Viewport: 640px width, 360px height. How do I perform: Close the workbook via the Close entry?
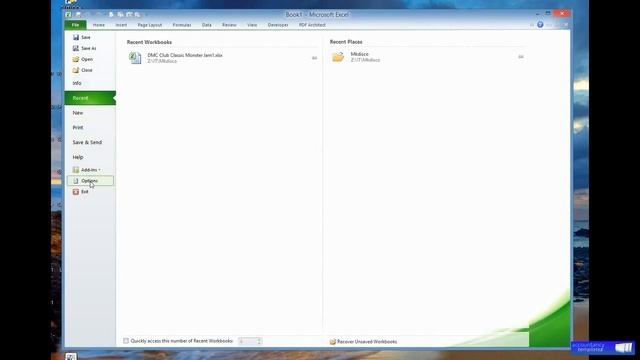click(x=83, y=70)
